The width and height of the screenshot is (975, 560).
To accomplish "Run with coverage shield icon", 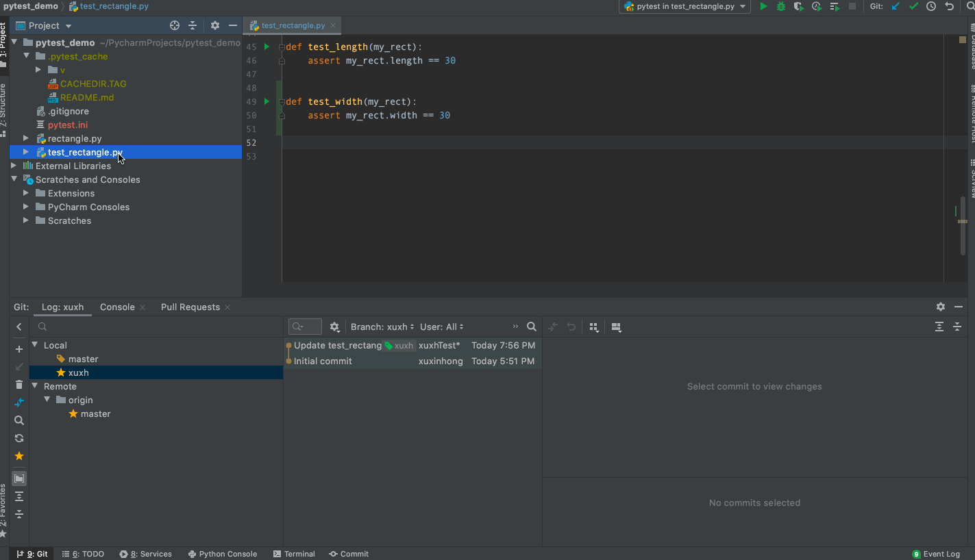I will click(x=798, y=6).
